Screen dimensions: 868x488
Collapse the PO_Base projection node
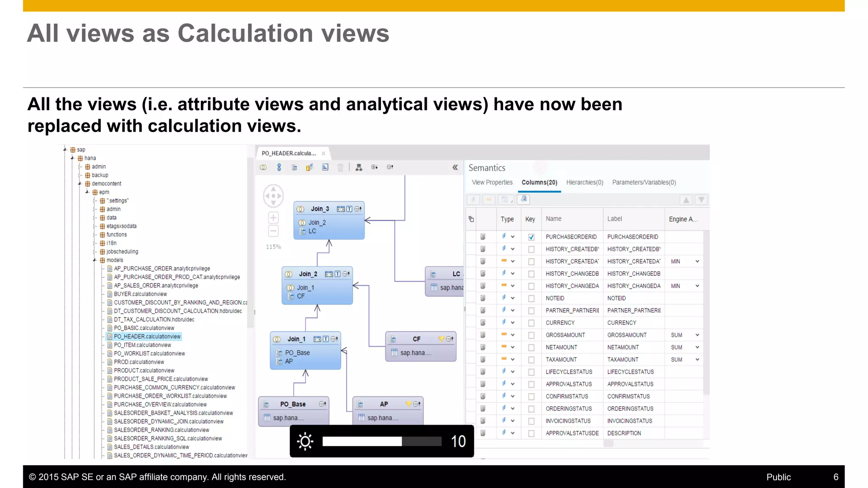[323, 404]
